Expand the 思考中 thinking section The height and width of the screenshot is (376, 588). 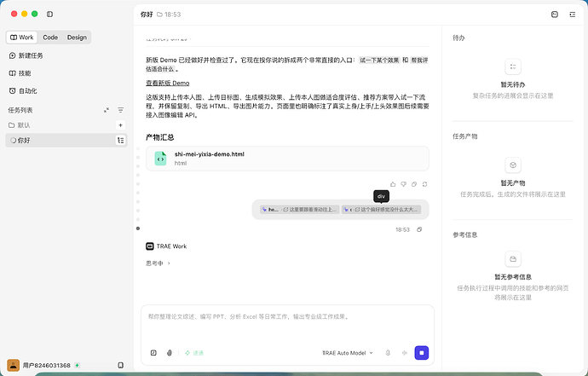tap(158, 263)
